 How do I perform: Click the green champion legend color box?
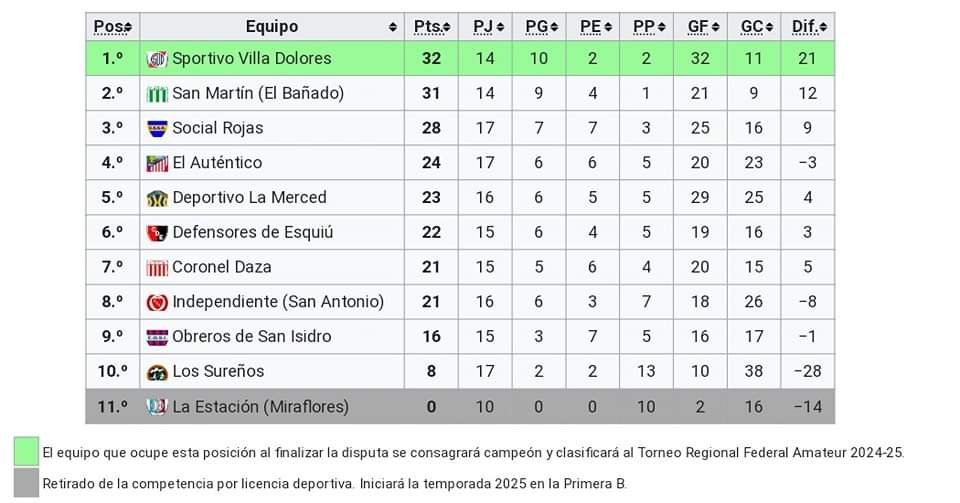click(26, 452)
